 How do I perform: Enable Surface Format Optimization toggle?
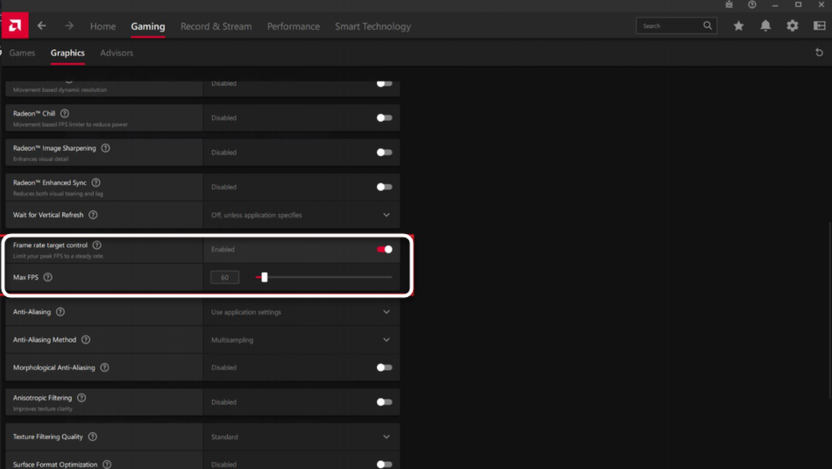[x=384, y=464]
